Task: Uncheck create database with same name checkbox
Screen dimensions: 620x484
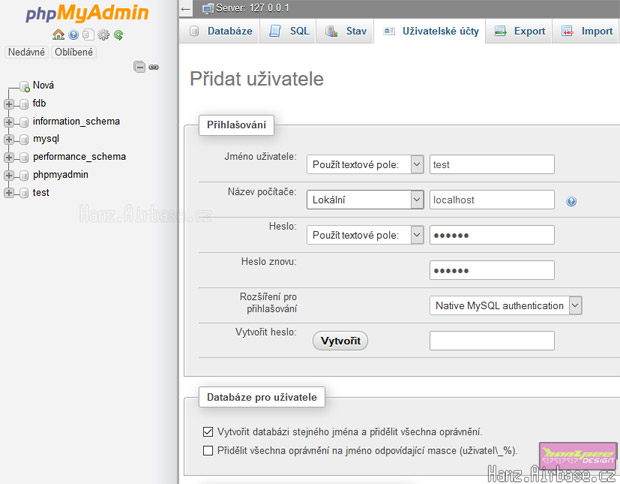Action: (x=208, y=432)
